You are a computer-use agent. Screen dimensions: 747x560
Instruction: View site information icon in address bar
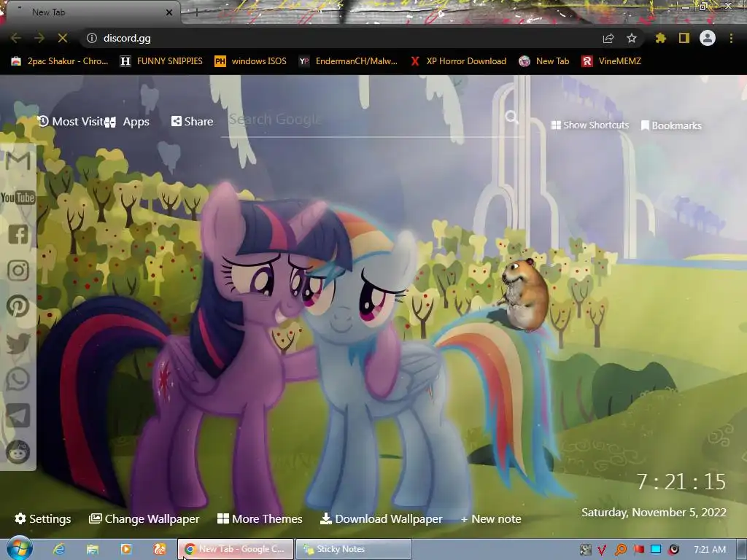pyautogui.click(x=92, y=38)
